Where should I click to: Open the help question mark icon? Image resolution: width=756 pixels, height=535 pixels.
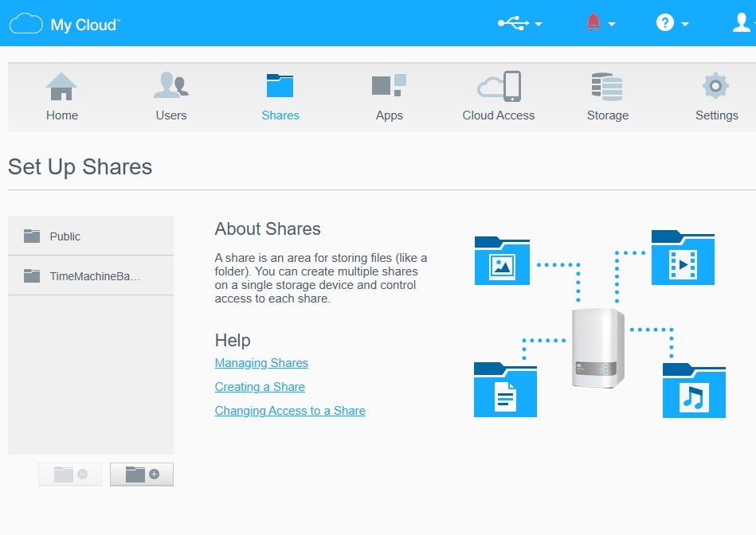(665, 22)
